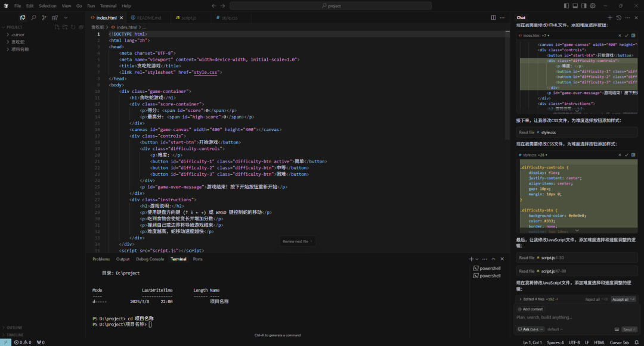Close the index.html editor tab
This screenshot has height=346, width=644.
tap(121, 18)
